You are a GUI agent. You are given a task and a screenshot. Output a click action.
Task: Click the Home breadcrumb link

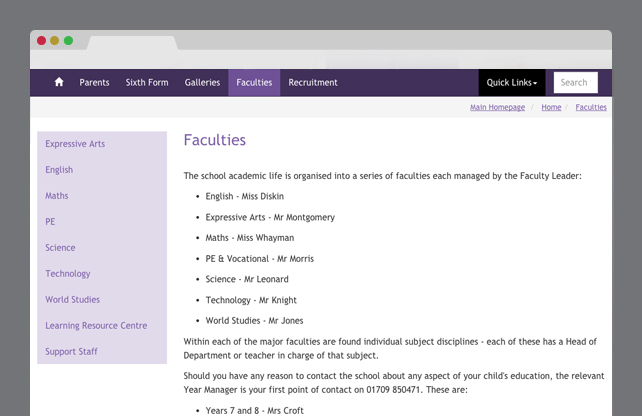point(551,107)
